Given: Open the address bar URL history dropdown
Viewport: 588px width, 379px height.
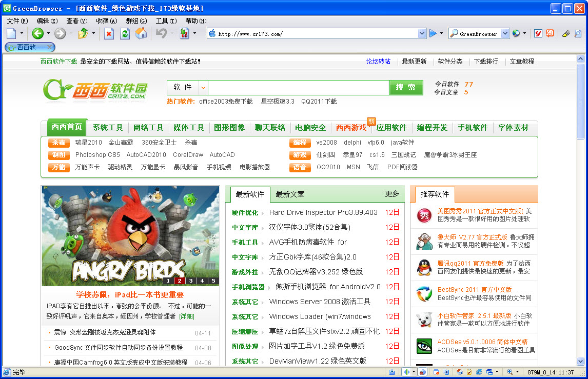Looking at the screenshot, I should [422, 33].
